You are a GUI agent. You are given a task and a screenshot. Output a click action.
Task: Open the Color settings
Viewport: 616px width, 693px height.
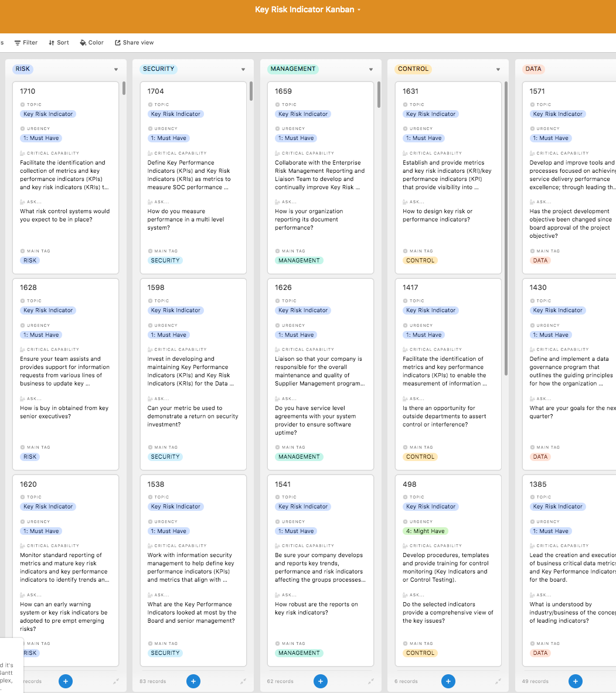click(91, 43)
